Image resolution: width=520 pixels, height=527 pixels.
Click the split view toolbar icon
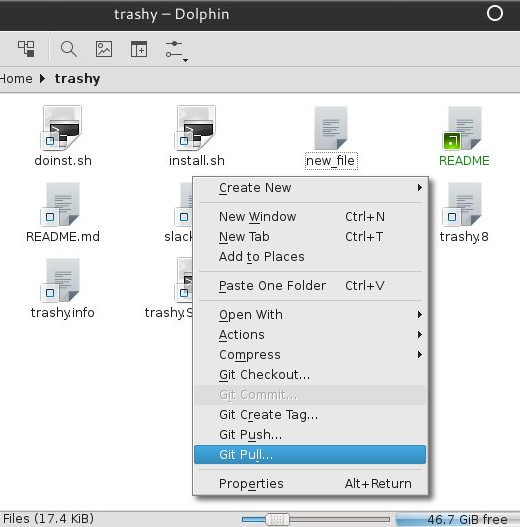click(138, 49)
